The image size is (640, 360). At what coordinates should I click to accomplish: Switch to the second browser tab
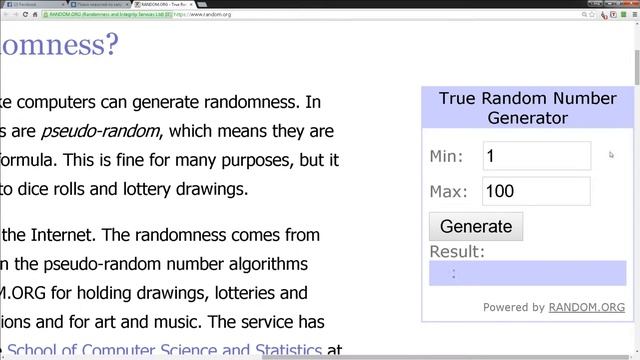pyautogui.click(x=99, y=4)
